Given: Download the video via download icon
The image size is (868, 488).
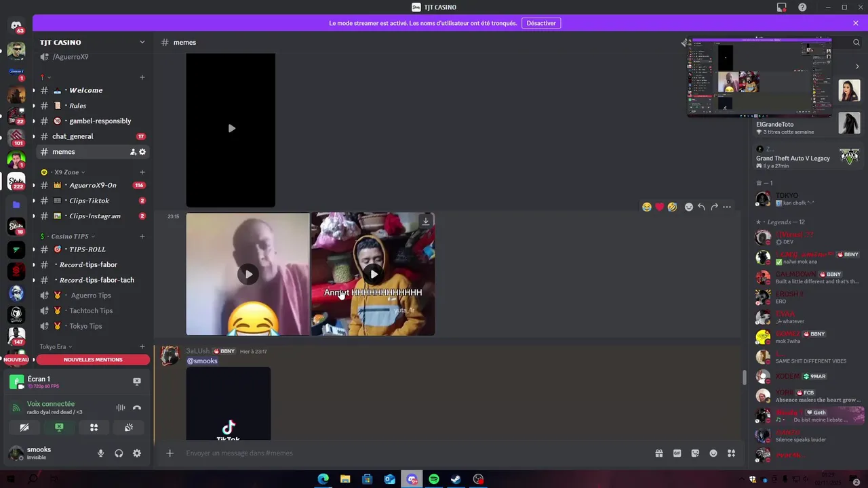Looking at the screenshot, I should click(x=426, y=221).
